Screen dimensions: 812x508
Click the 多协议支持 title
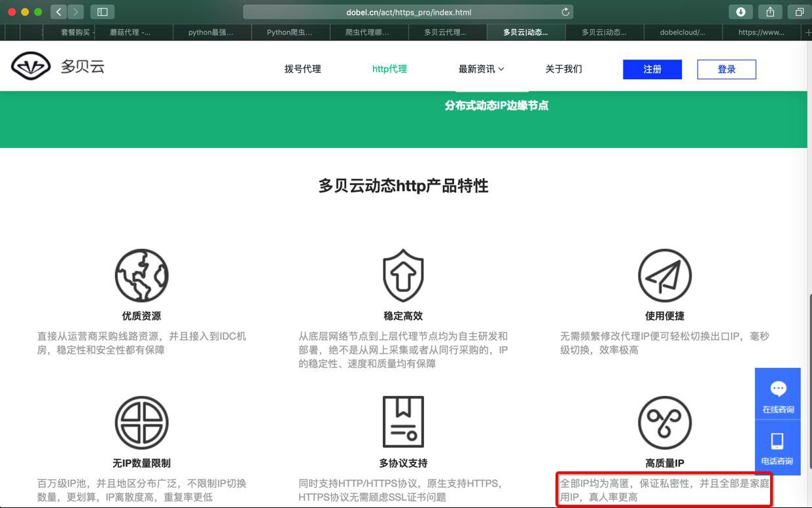[x=403, y=463]
